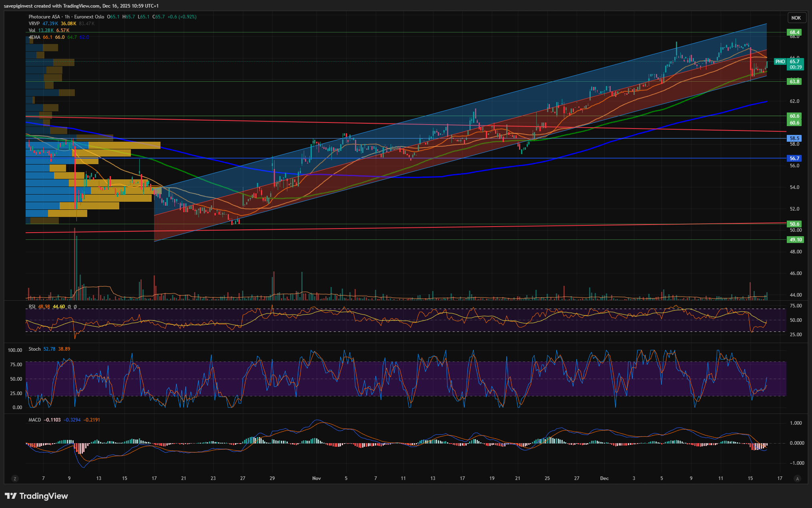Click the 50.6 green price label
The height and width of the screenshot is (508, 812).
pos(794,224)
